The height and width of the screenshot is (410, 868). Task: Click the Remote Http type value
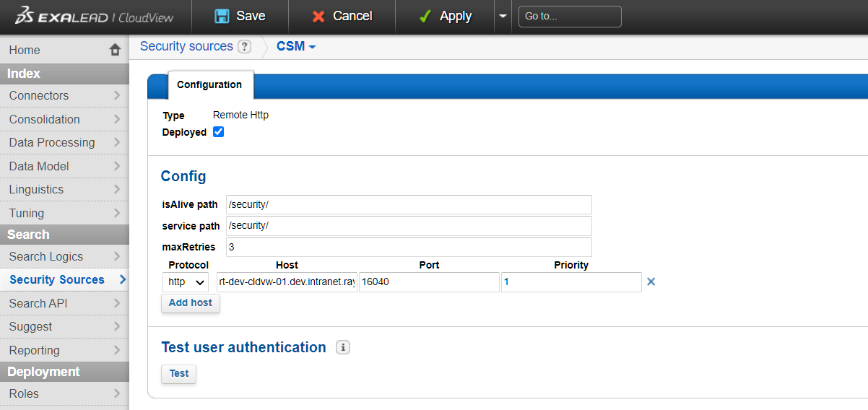pyautogui.click(x=240, y=115)
